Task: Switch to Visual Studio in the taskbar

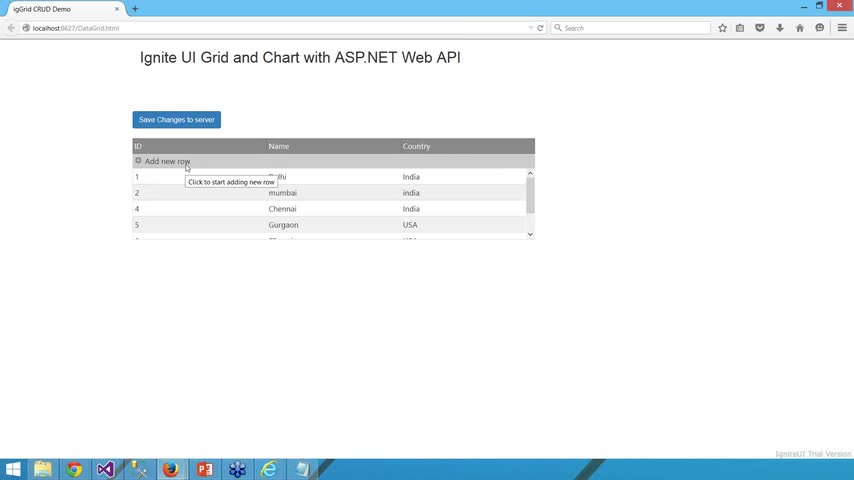Action: [106, 469]
